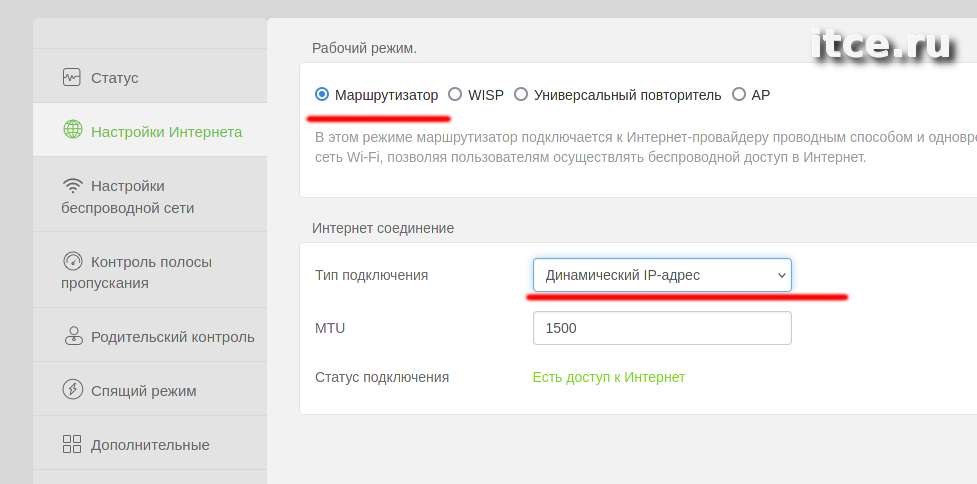Click the MTU input field with 1500
This screenshot has height=484, width=977.
pyautogui.click(x=662, y=328)
